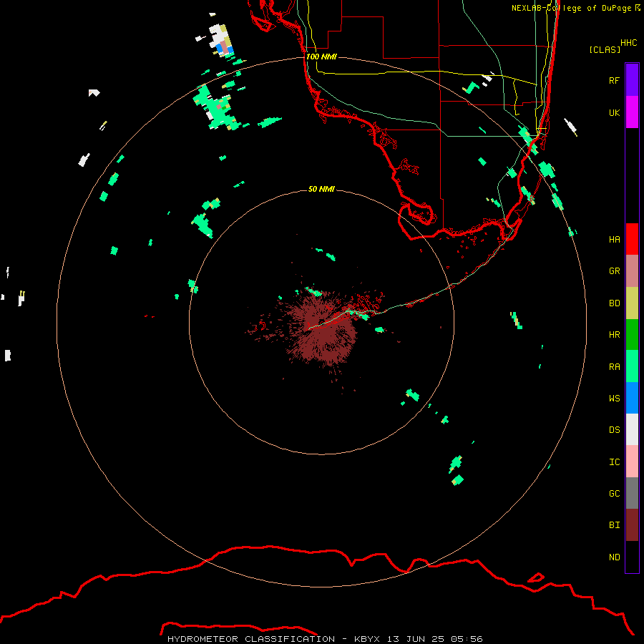Select the WS legend label
Viewport: 644px width, 644px height.
point(614,399)
